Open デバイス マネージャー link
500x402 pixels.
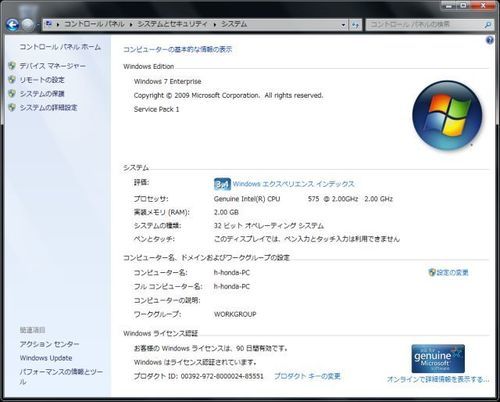pos(53,66)
